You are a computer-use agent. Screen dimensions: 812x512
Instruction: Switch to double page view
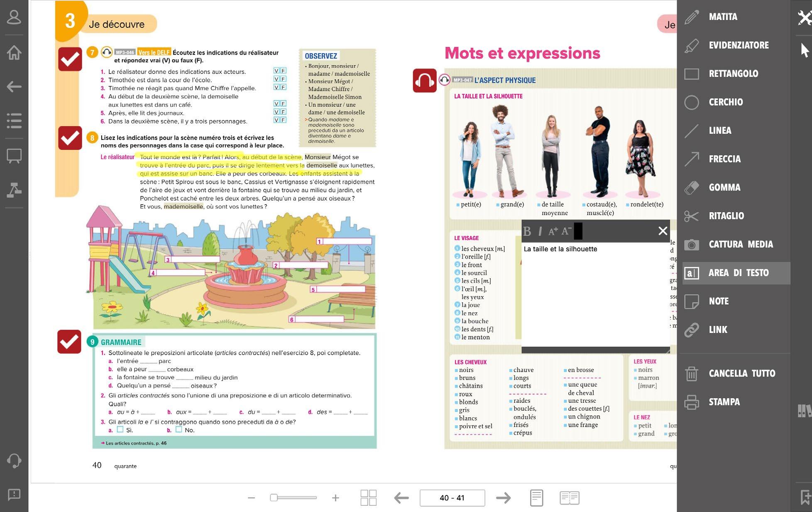[569, 498]
